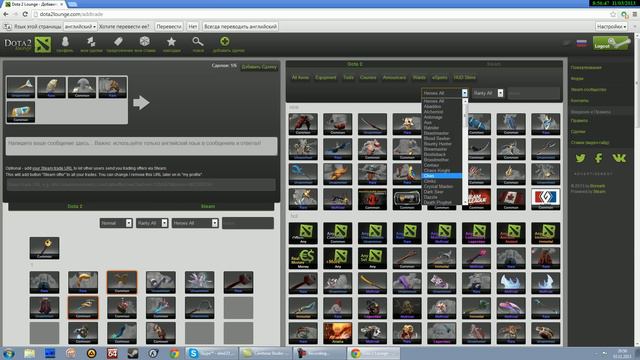Open Skype from the taskbar

pyautogui.click(x=211, y=353)
